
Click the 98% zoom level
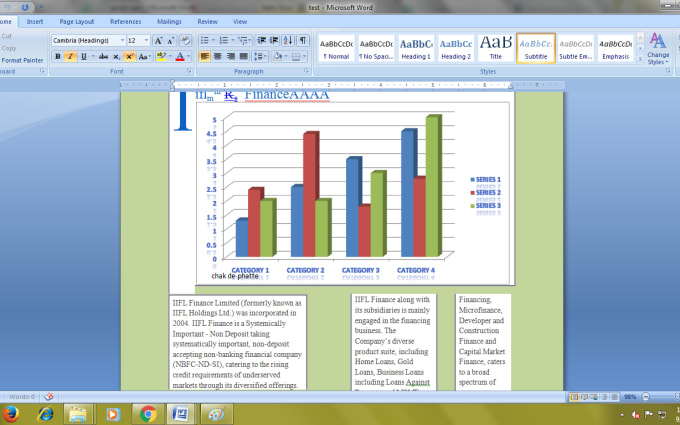[630, 397]
